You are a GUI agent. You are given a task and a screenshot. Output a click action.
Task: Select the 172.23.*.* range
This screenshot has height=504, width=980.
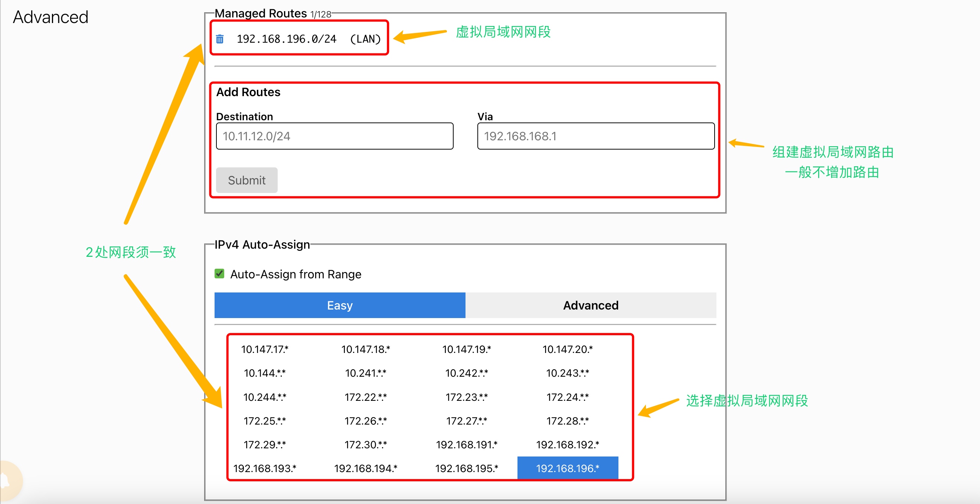[x=466, y=397]
